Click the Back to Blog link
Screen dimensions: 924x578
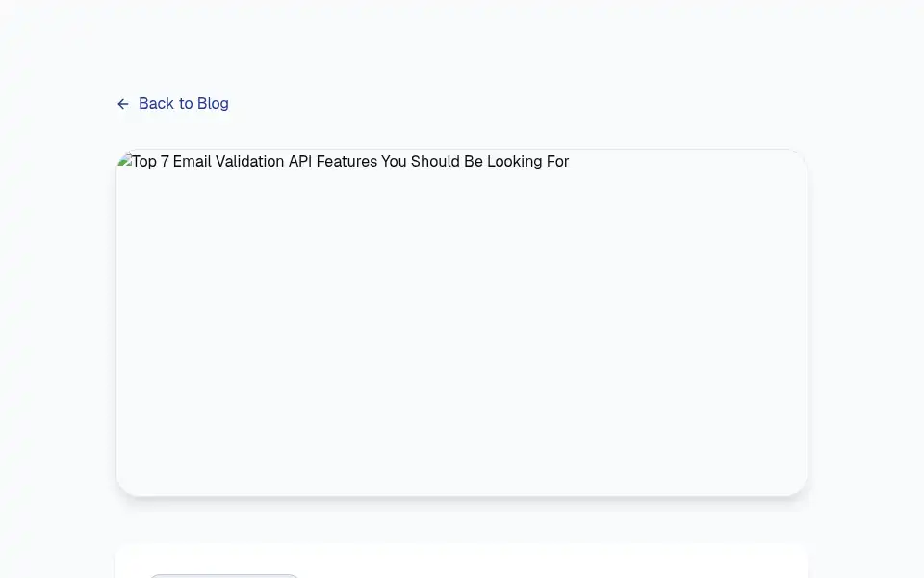(x=172, y=104)
